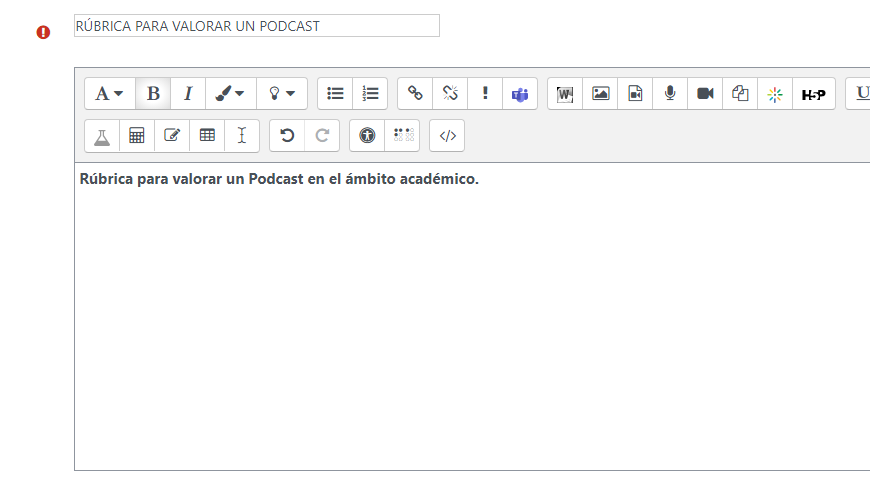This screenshot has height=485, width=870.
Task: Insert media file icon
Action: pyautogui.click(x=635, y=94)
